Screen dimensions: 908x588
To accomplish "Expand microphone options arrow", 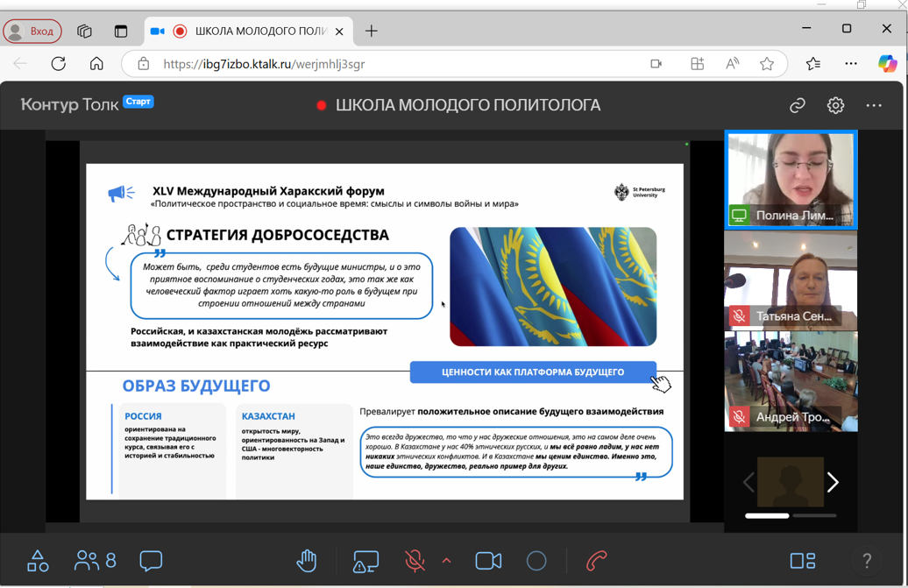I will [x=446, y=561].
